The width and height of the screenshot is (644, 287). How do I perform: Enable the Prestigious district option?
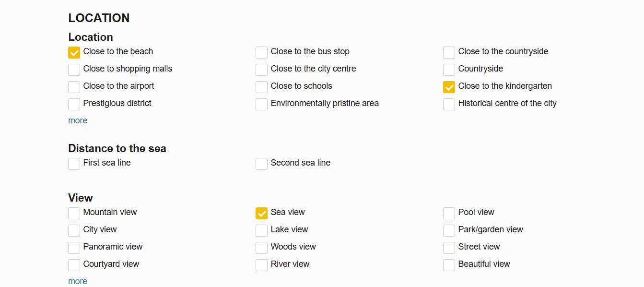pos(74,104)
